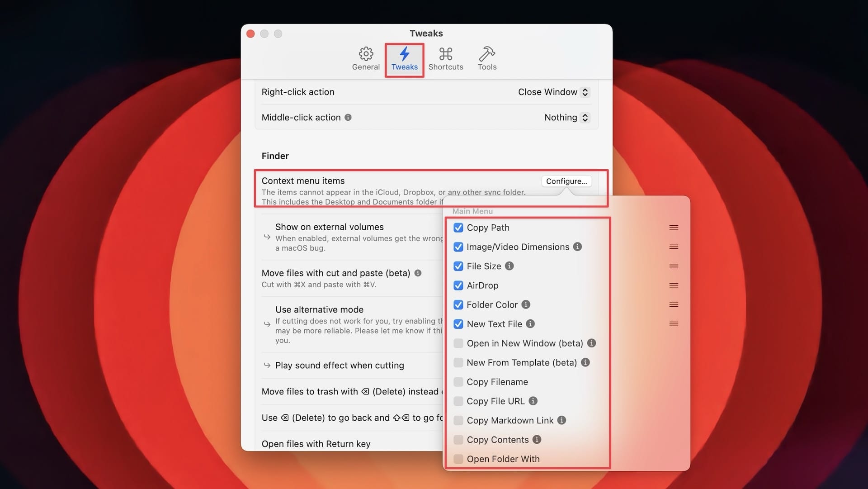Image resolution: width=868 pixels, height=489 pixels.
Task: Uncheck the AirDrop checkbox
Action: (458, 285)
